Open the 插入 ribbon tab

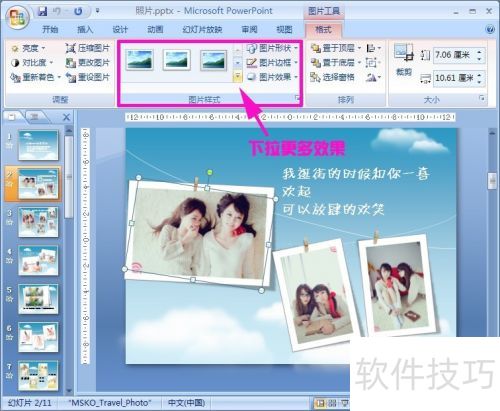point(85,29)
